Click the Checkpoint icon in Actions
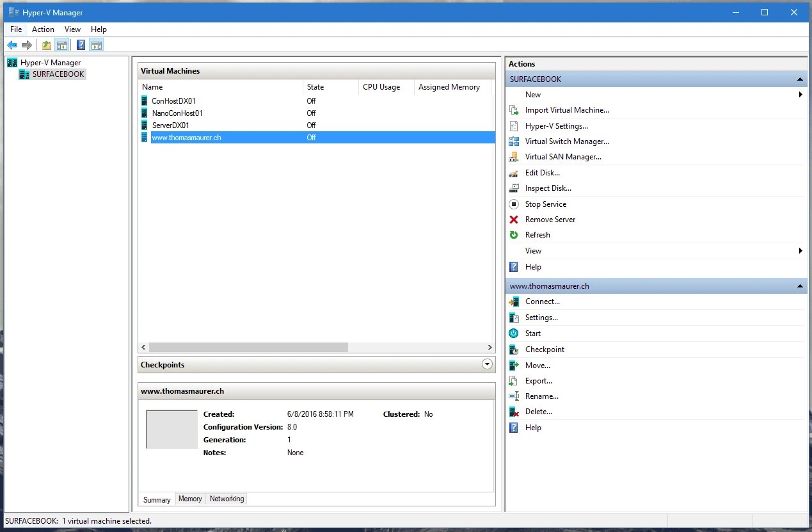 pos(514,350)
